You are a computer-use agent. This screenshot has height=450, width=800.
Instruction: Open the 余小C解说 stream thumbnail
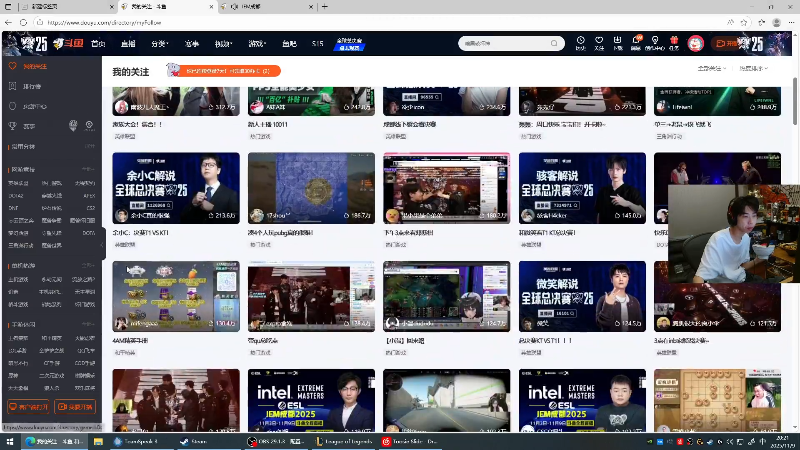pos(176,188)
